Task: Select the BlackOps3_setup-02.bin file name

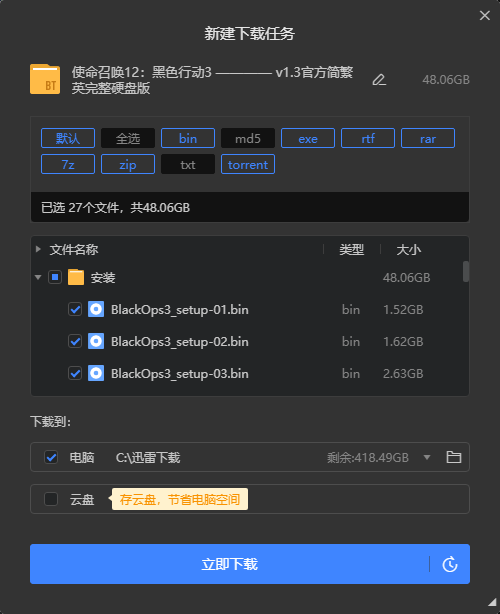Action: [x=180, y=342]
